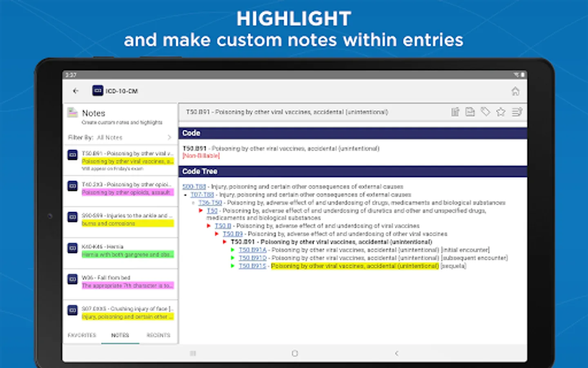Open the S00-T88 code link
Screen dimensions: 588x368
[194, 186]
